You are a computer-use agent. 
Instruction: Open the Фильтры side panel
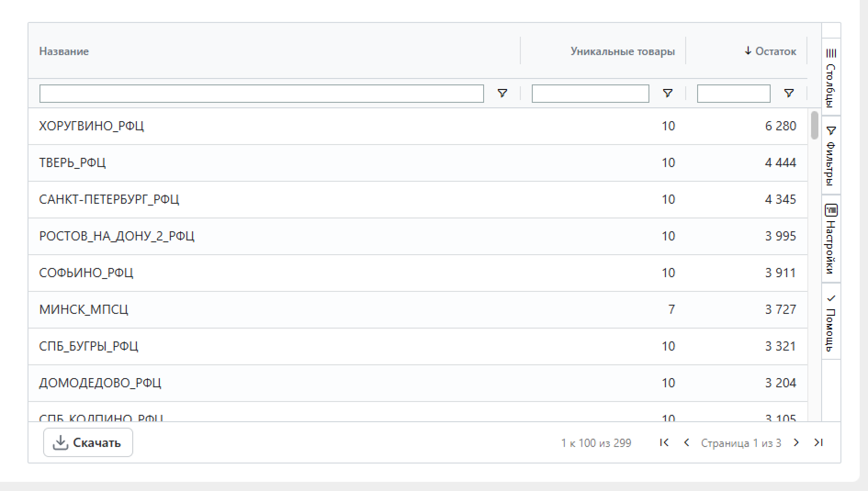coord(831,156)
